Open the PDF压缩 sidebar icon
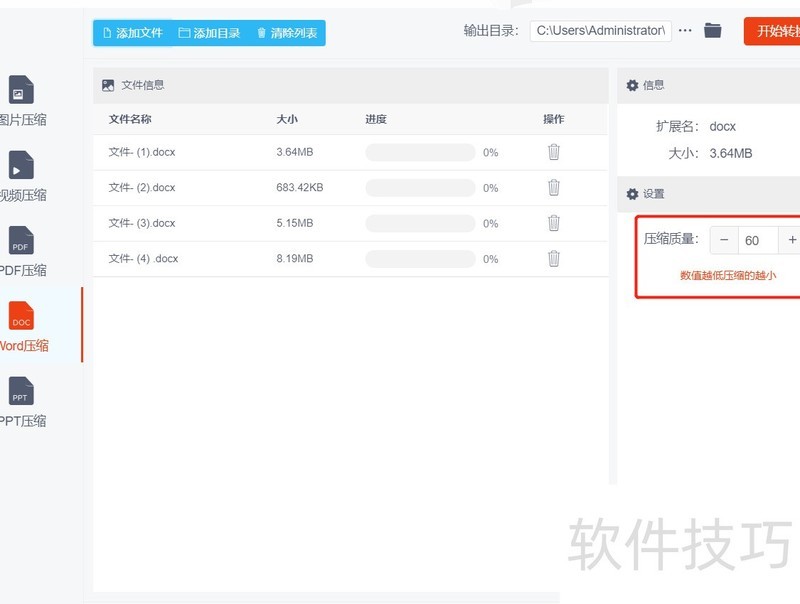Screen dimensions: 800x604 22,241
